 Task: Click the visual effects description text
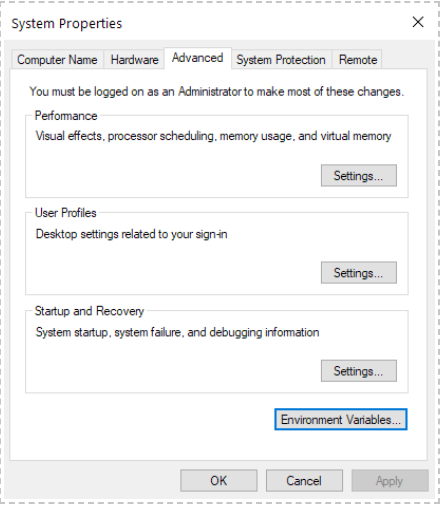coord(213,136)
